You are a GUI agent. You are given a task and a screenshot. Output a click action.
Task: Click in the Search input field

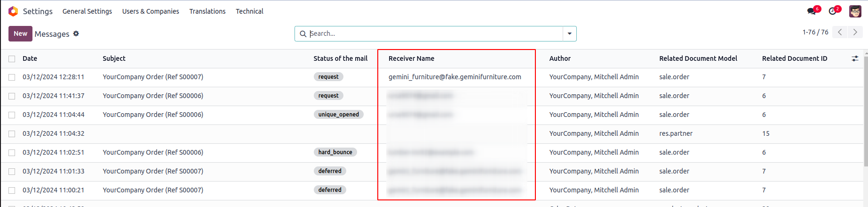pyautogui.click(x=435, y=33)
